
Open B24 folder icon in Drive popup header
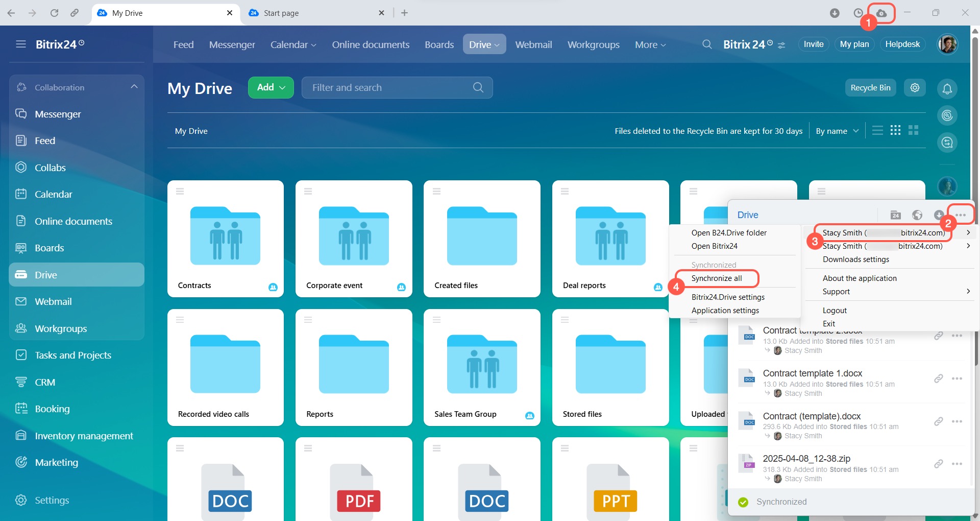point(895,215)
